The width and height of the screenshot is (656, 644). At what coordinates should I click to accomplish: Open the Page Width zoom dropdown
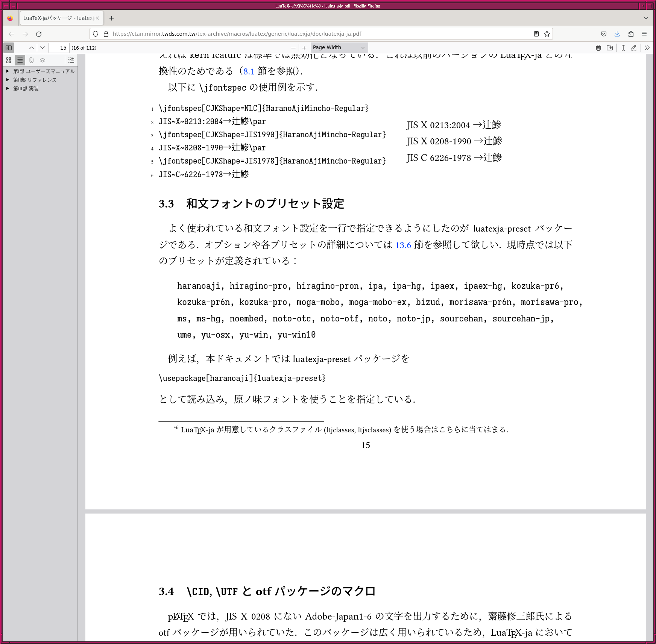(x=339, y=48)
